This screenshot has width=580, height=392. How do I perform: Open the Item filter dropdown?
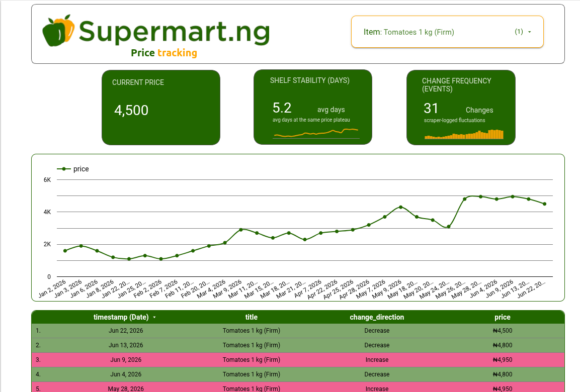click(447, 32)
